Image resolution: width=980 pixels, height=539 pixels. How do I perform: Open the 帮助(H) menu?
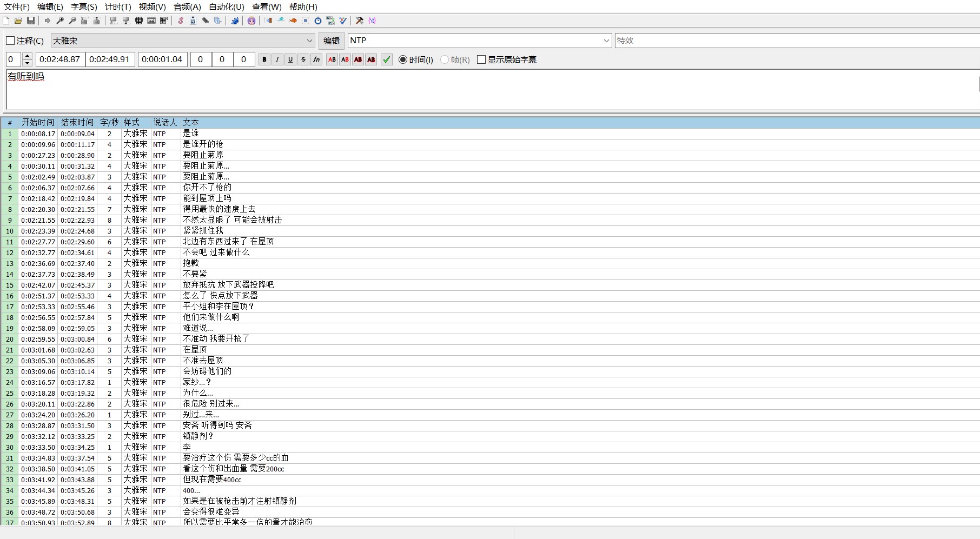(x=303, y=7)
